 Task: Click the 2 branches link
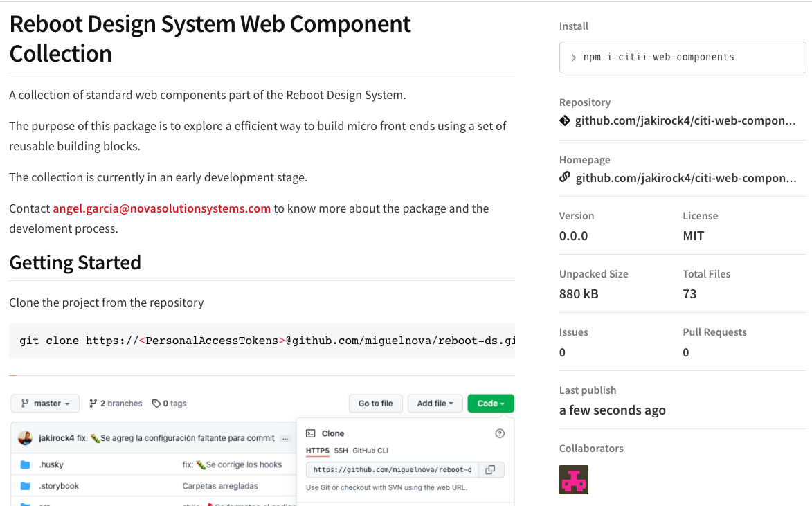[x=116, y=404]
